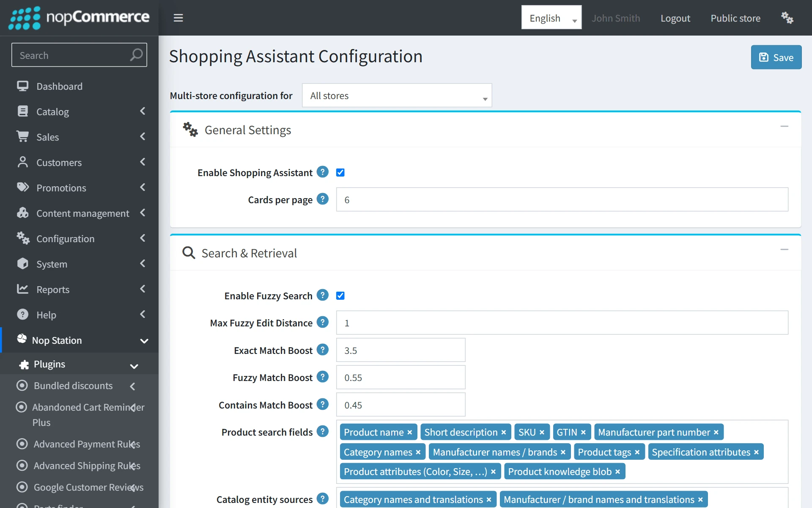Expand the Bundled discounts chevron

point(133,386)
